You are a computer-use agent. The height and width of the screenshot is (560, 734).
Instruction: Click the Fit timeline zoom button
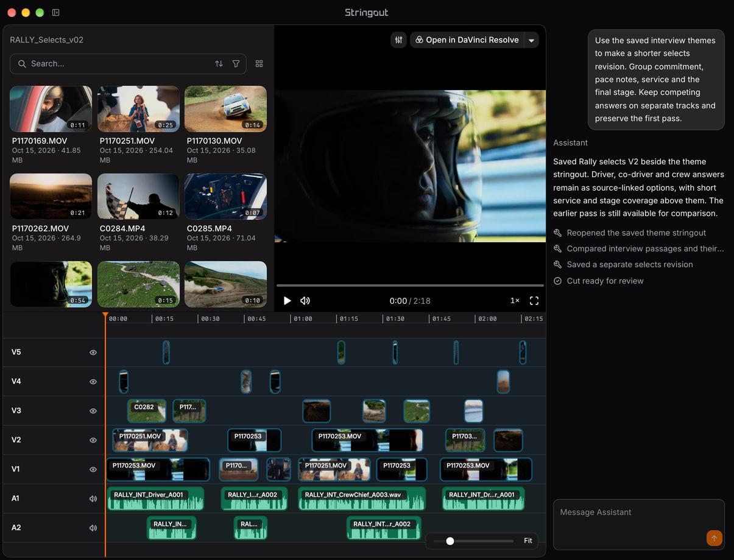pos(528,541)
